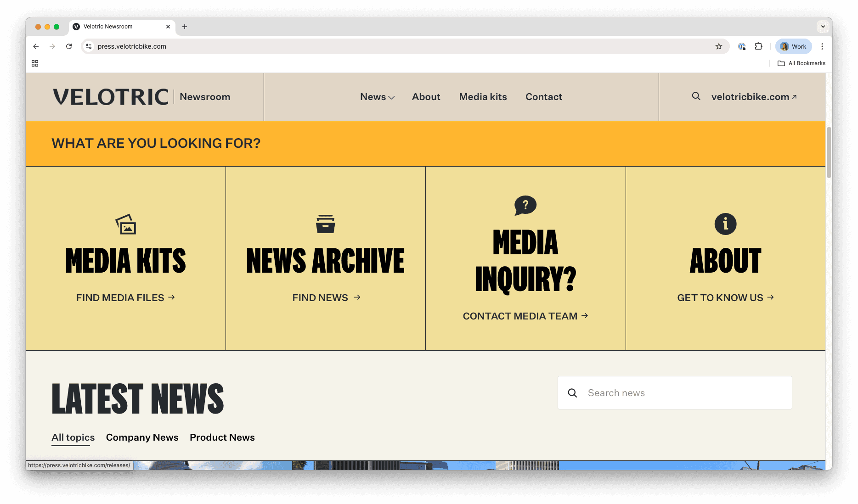This screenshot has width=858, height=504.
Task: Click the magnifier inside the Search news box
Action: click(572, 393)
